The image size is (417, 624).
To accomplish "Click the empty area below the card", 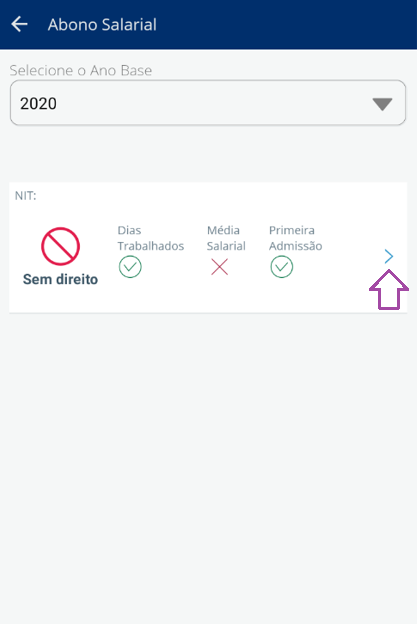I will click(x=208, y=466).
